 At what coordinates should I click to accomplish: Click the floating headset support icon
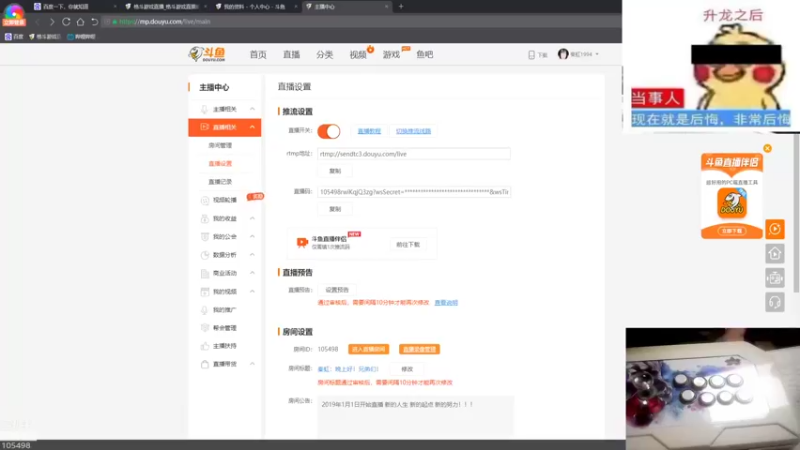[x=774, y=303]
